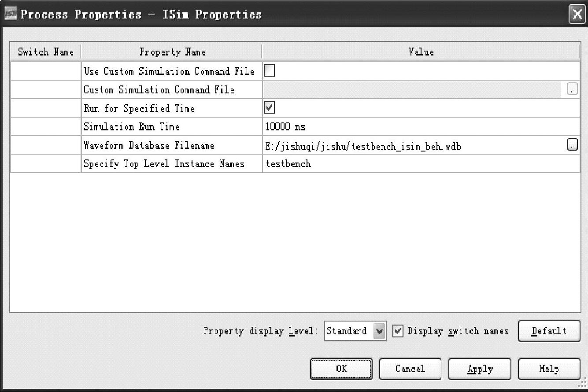The image size is (588, 392).
Task: Open Help for process properties
Action: point(549,369)
